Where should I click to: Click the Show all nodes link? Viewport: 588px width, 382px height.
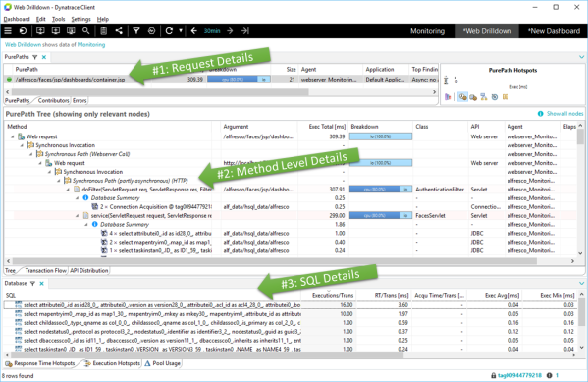(564, 114)
